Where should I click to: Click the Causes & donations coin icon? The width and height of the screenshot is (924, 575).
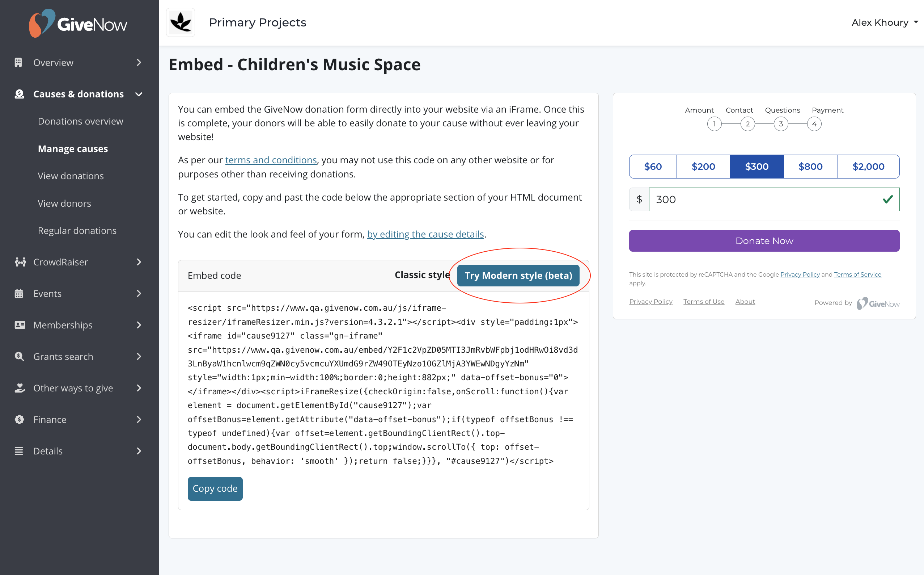point(20,94)
